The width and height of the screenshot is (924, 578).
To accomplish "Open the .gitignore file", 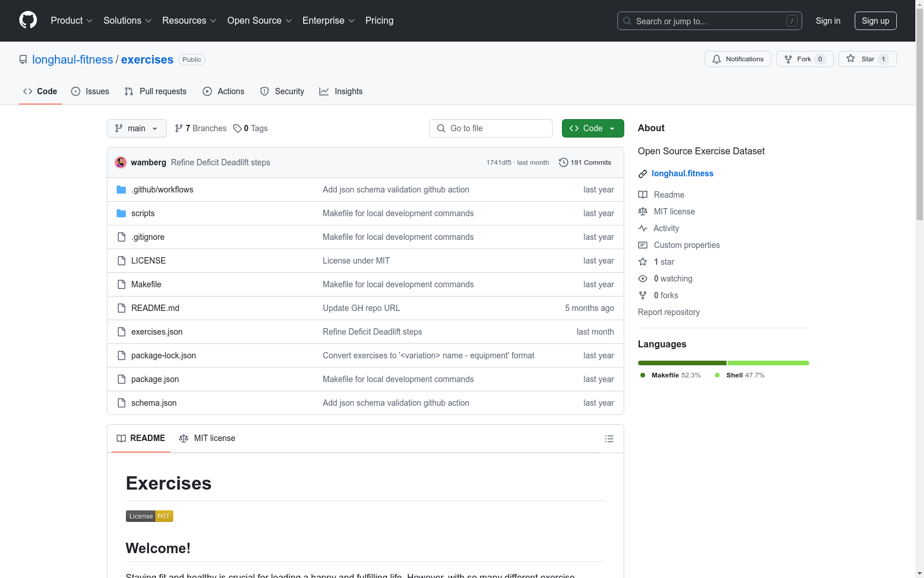I will [x=148, y=237].
